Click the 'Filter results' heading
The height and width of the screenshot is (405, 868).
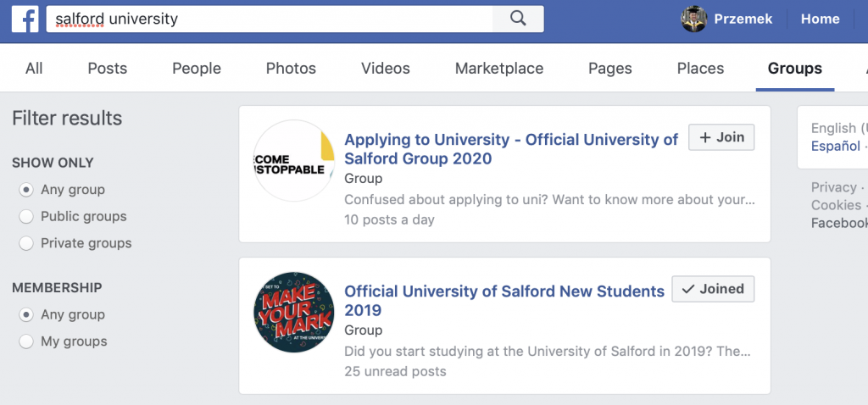coord(67,119)
